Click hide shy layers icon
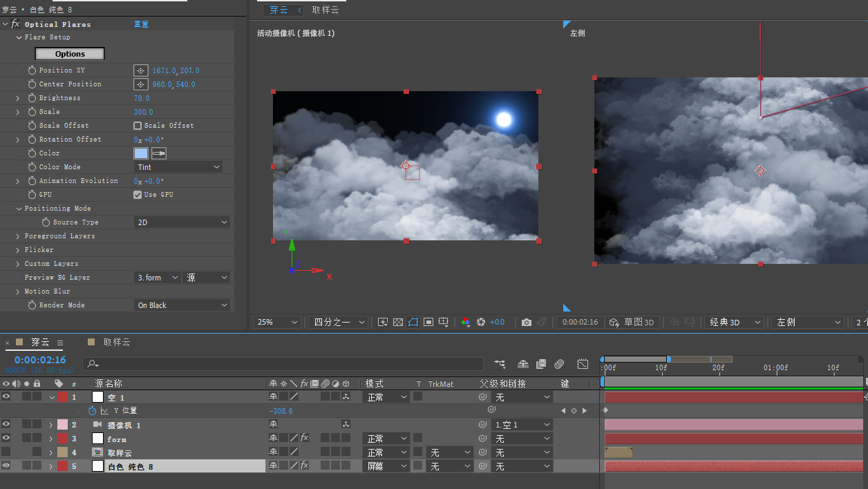This screenshot has height=489, width=868. coord(523,364)
